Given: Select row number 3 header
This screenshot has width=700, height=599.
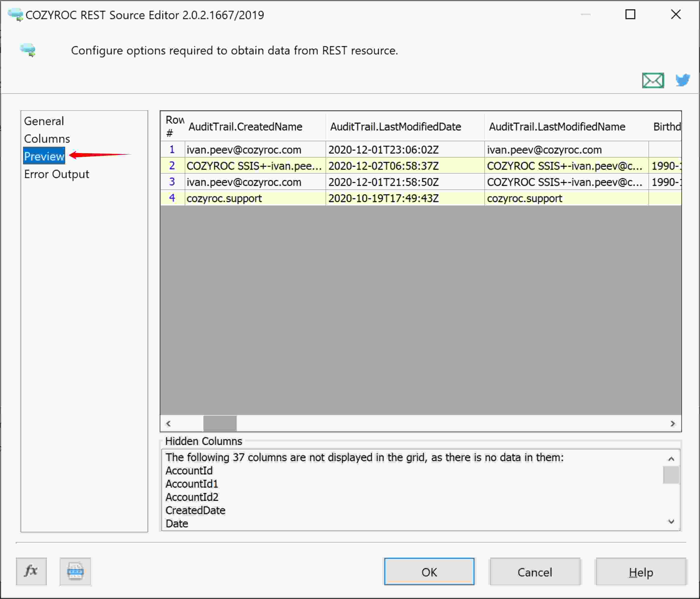Looking at the screenshot, I should pyautogui.click(x=173, y=182).
